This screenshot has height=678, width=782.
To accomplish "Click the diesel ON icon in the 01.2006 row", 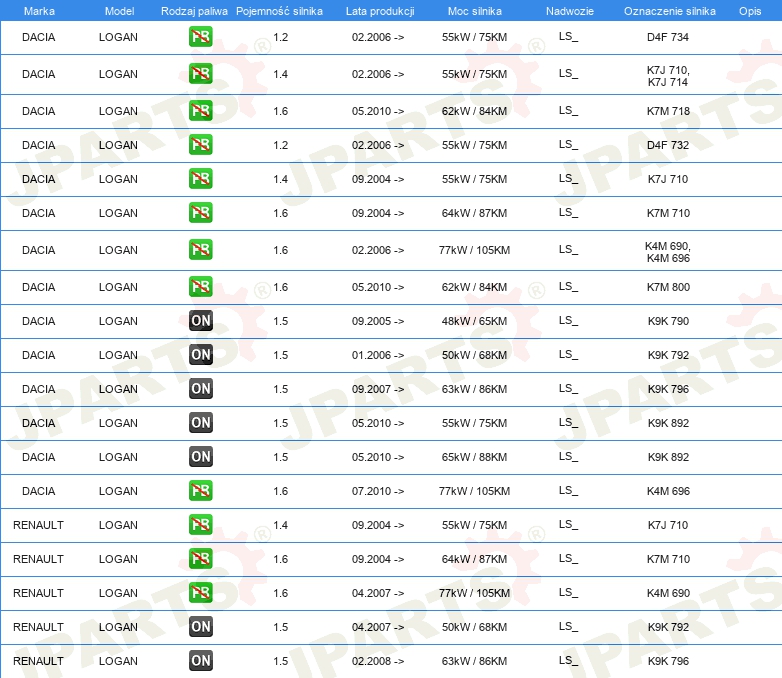I will pyautogui.click(x=200, y=355).
